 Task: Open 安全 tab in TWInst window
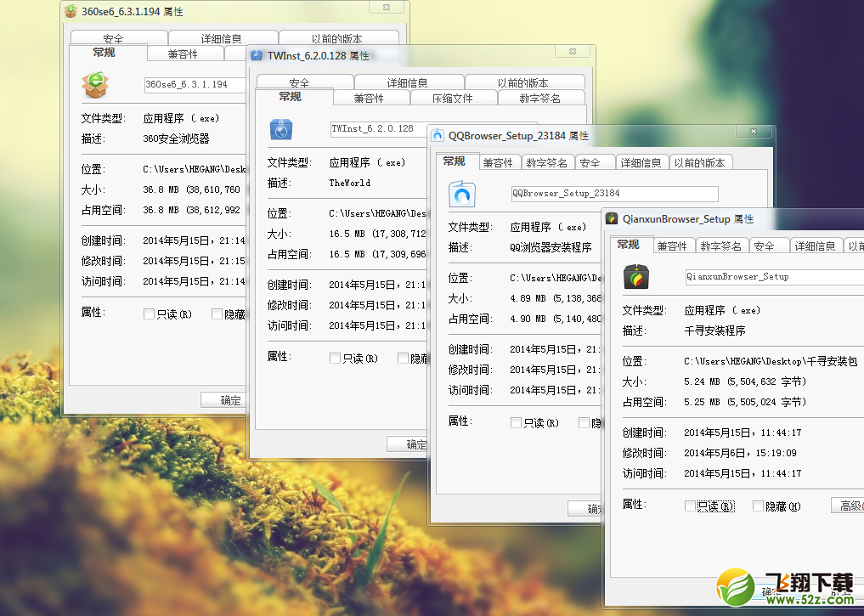point(305,82)
